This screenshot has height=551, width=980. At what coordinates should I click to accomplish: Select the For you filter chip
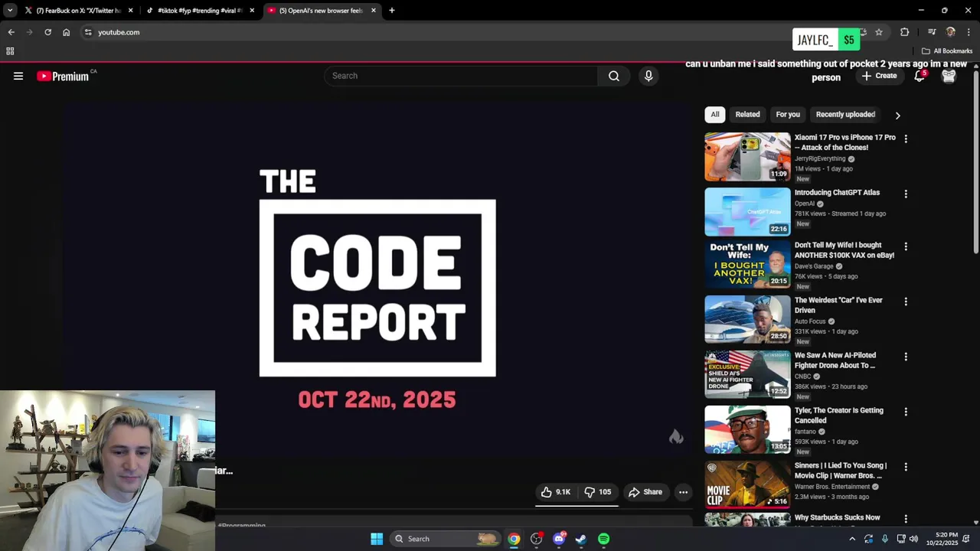(788, 115)
